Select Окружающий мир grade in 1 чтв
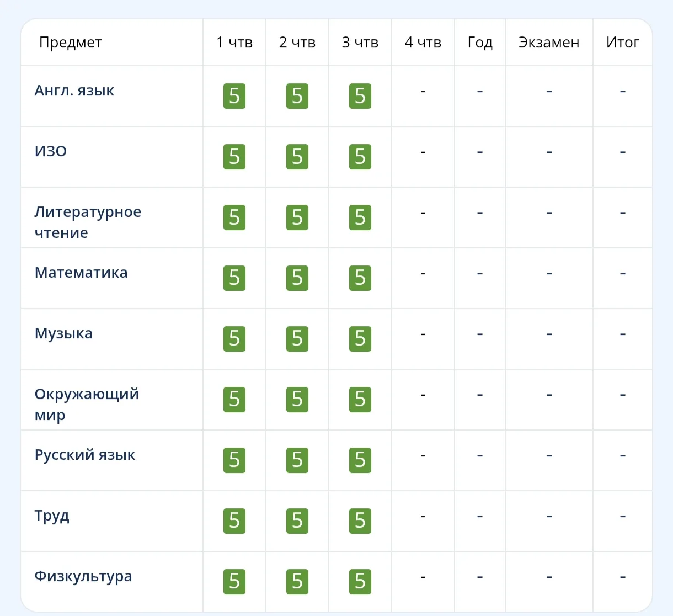Viewport: 673px width, 616px height. tap(234, 400)
